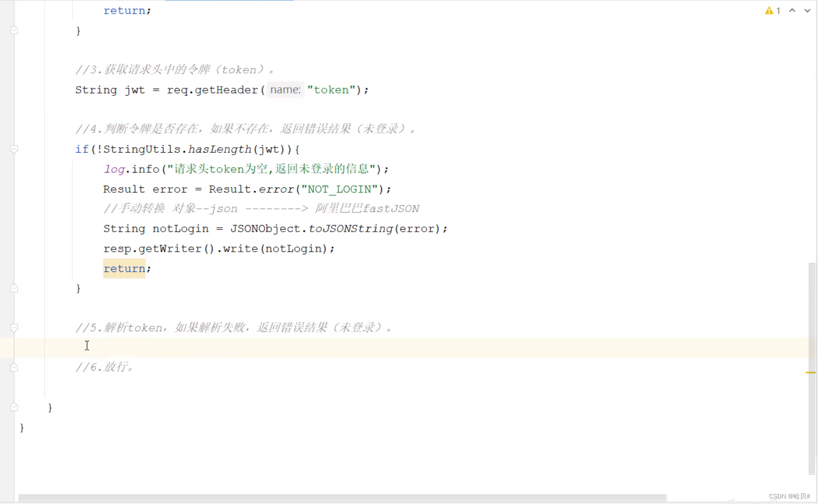Click the return keyword at top line
Viewport: 818px width, 504px height.
pos(124,11)
